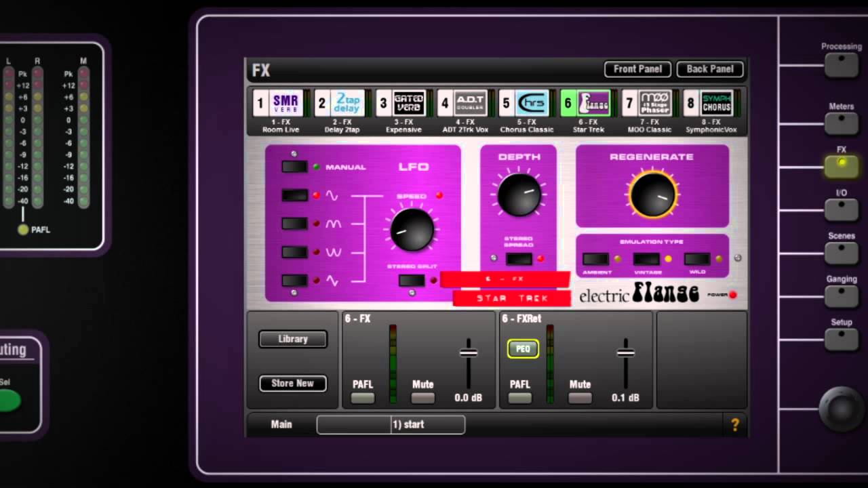Open the Meters screen hardware key
Viewport: 868px width, 488px height.
point(842,123)
